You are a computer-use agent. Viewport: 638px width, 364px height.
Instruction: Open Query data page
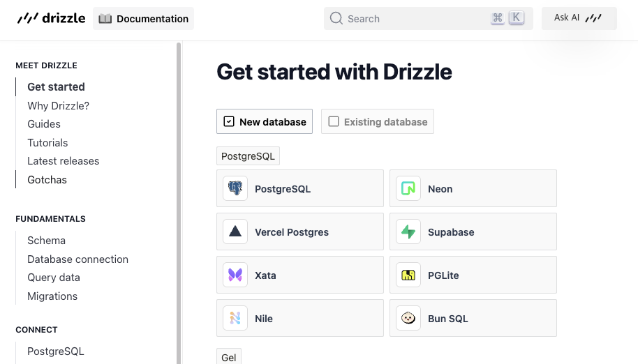(x=54, y=278)
